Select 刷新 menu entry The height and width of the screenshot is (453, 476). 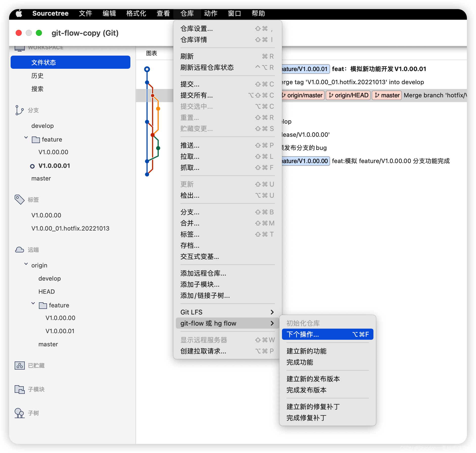227,56
